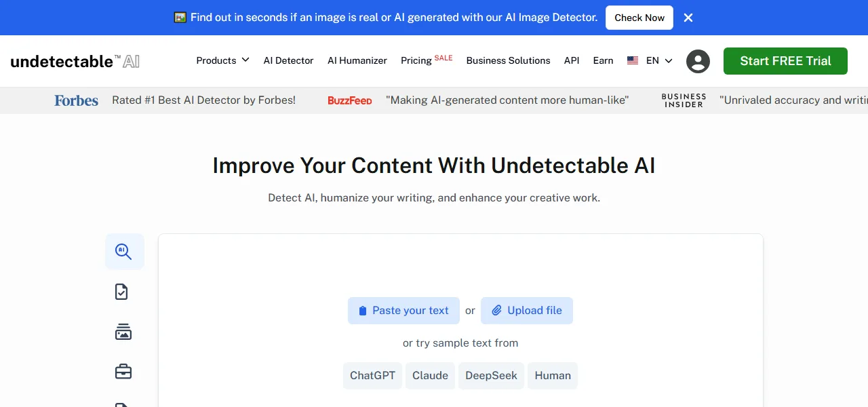Screen dimensions: 868x407
Task: Click the Business Insider logo
Action: click(684, 100)
